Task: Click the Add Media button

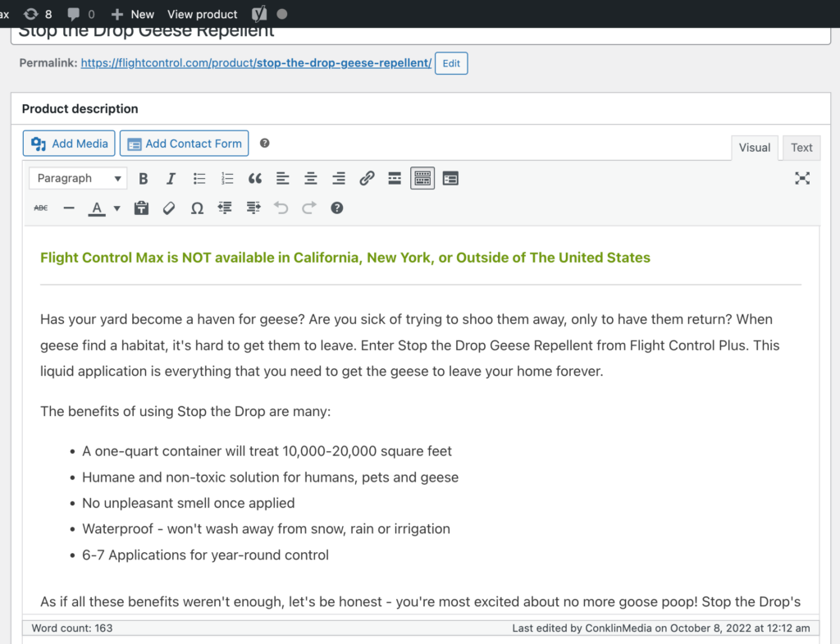Action: click(x=69, y=144)
